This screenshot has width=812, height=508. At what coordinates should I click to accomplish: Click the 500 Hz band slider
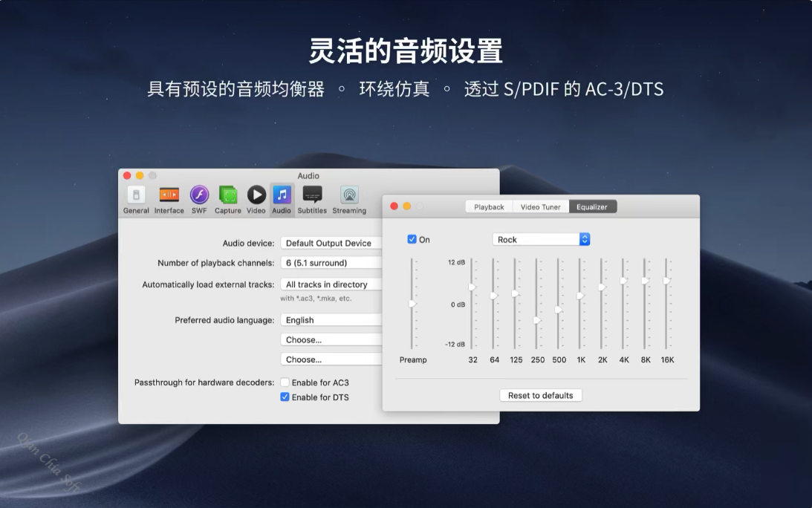click(x=558, y=310)
